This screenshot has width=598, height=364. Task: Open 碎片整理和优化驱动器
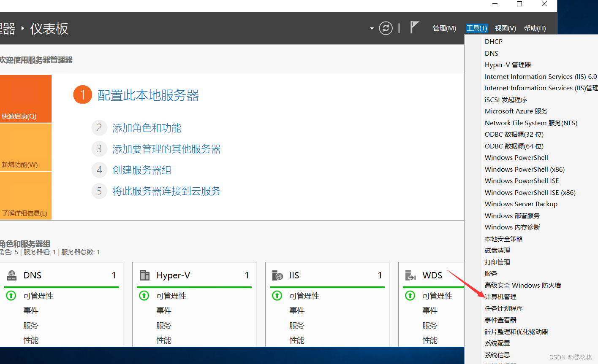click(516, 332)
